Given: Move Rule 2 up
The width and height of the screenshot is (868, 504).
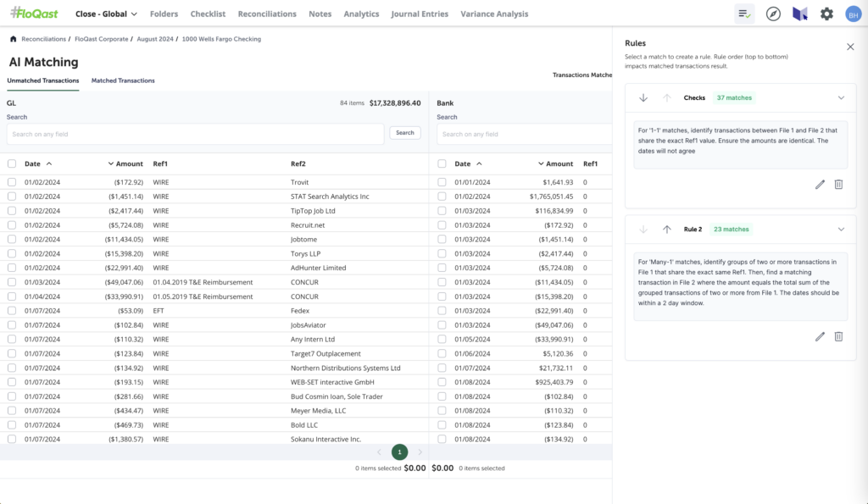Looking at the screenshot, I should click(666, 229).
